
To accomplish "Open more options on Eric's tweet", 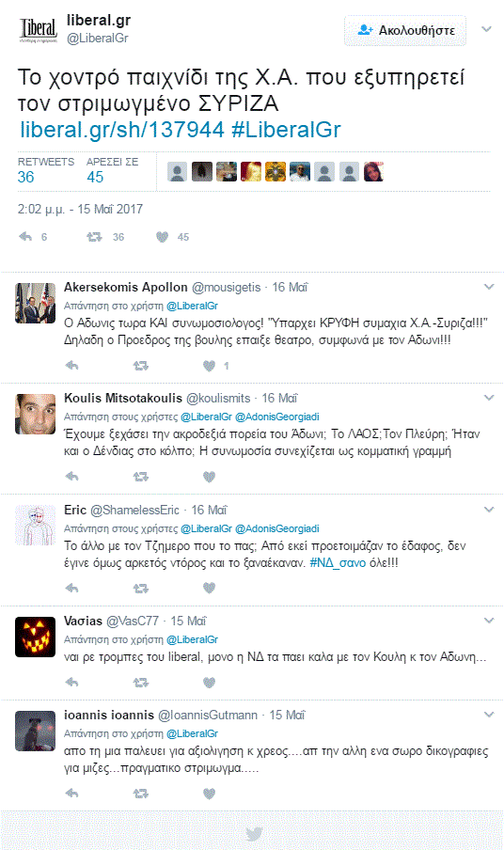I will 489,510.
